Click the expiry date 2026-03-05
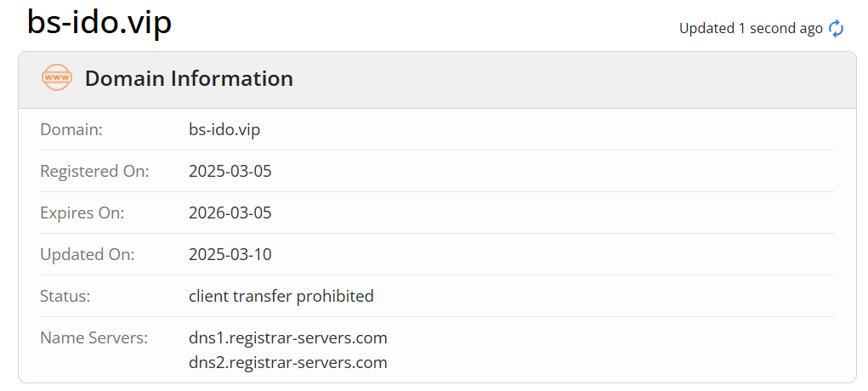868x391 pixels. (x=230, y=212)
